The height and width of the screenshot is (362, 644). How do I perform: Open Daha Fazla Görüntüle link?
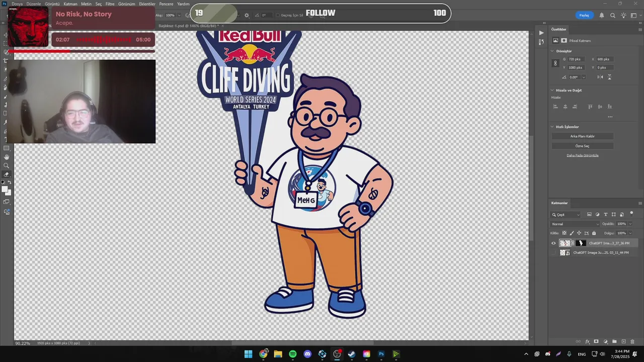click(583, 155)
